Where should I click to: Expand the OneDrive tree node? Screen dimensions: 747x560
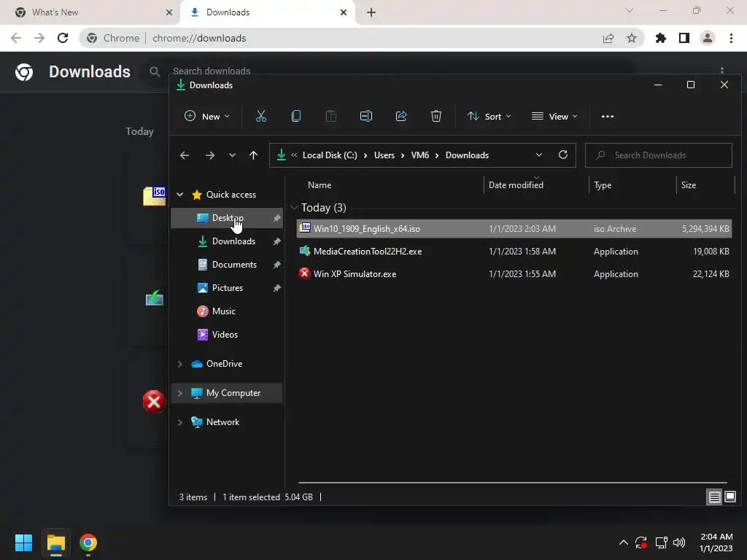(180, 364)
